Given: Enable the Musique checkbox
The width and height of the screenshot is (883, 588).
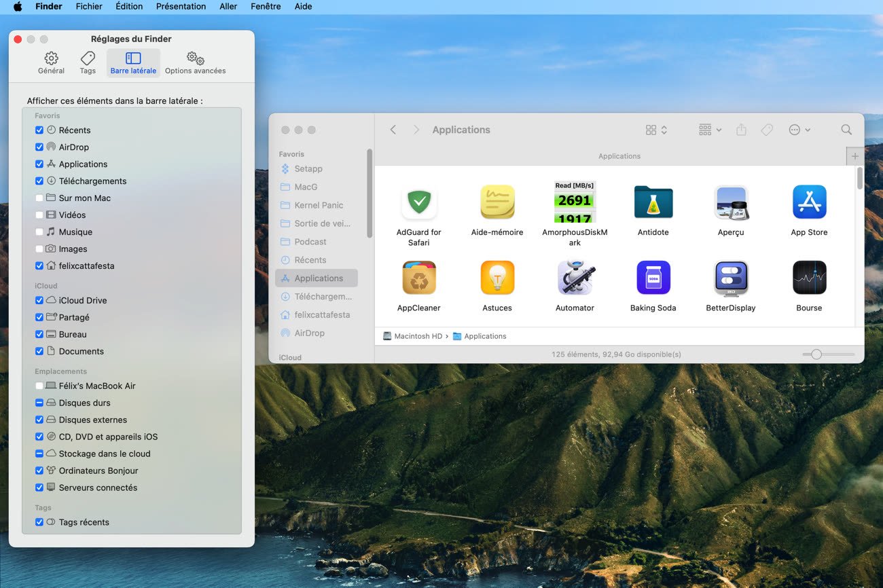Looking at the screenshot, I should click(x=39, y=232).
